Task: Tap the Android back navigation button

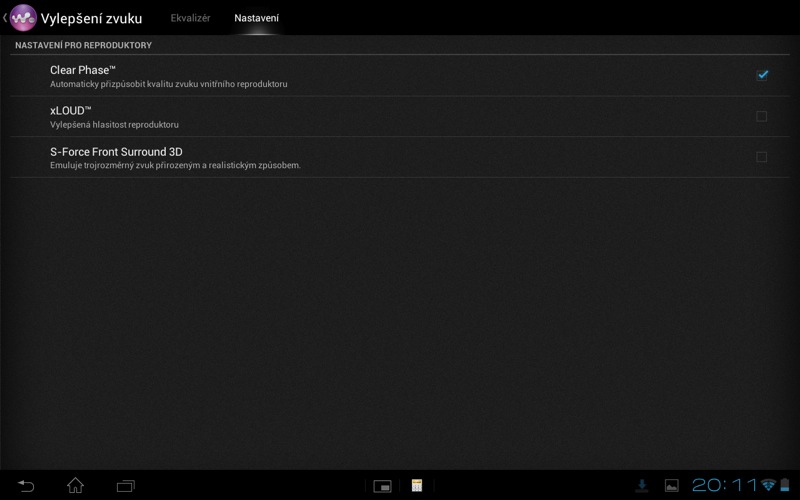Action: coord(26,485)
